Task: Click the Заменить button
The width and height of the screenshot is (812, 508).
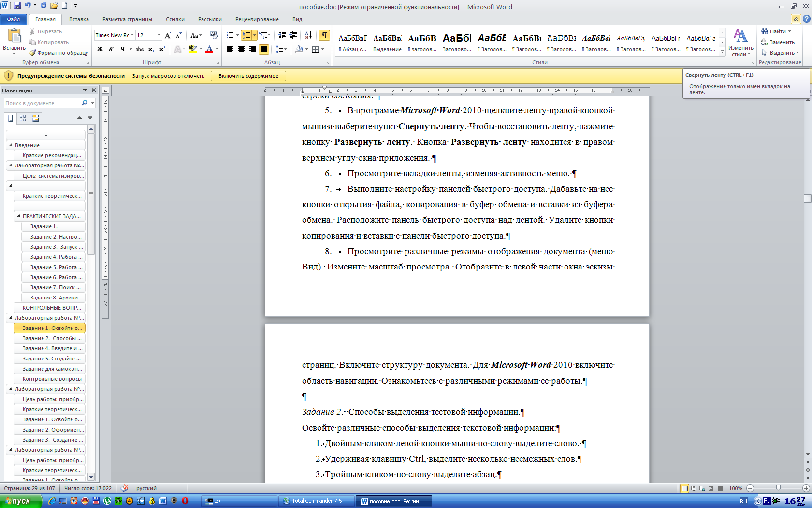Action: (778, 42)
